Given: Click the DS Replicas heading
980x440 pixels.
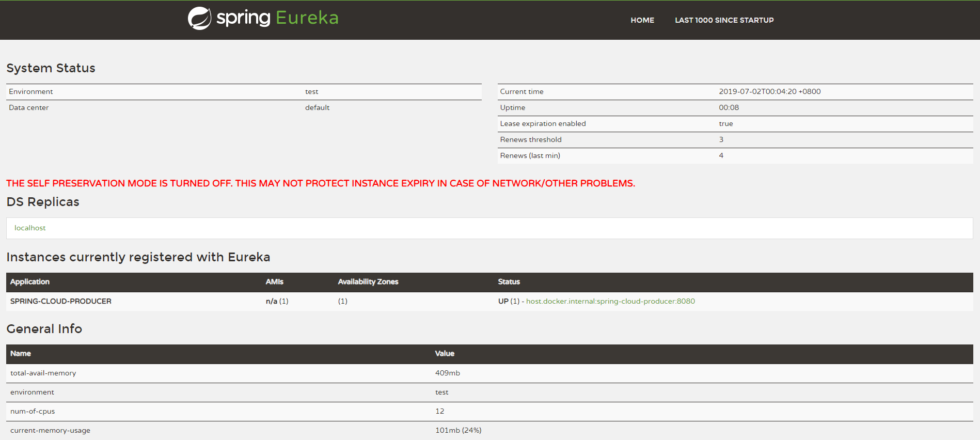Looking at the screenshot, I should tap(43, 202).
